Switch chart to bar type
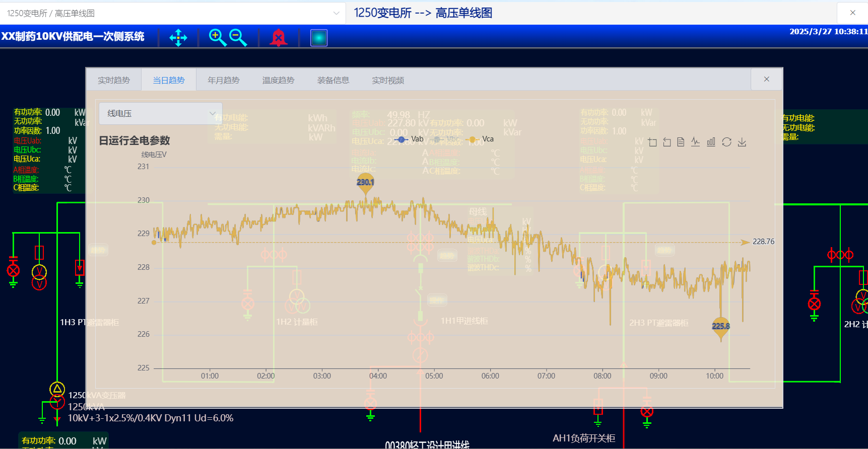Image resolution: width=868 pixels, height=449 pixels. pyautogui.click(x=711, y=142)
